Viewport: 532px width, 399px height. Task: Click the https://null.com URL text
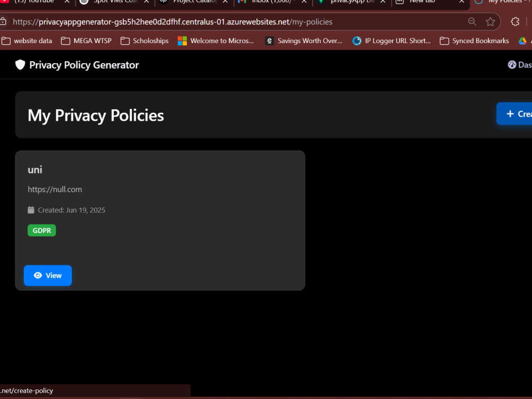[x=55, y=189]
